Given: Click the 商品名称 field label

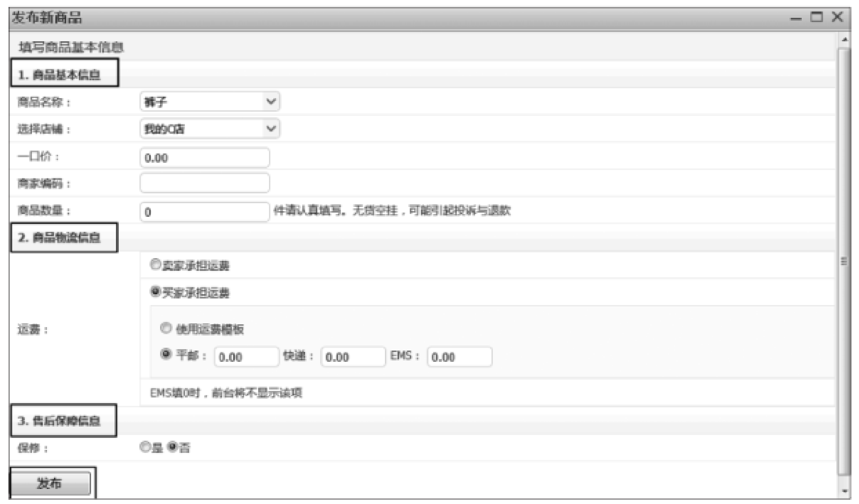Looking at the screenshot, I should pyautogui.click(x=44, y=102).
